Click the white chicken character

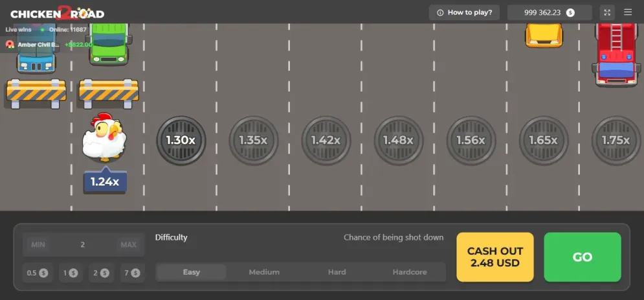[x=104, y=137]
